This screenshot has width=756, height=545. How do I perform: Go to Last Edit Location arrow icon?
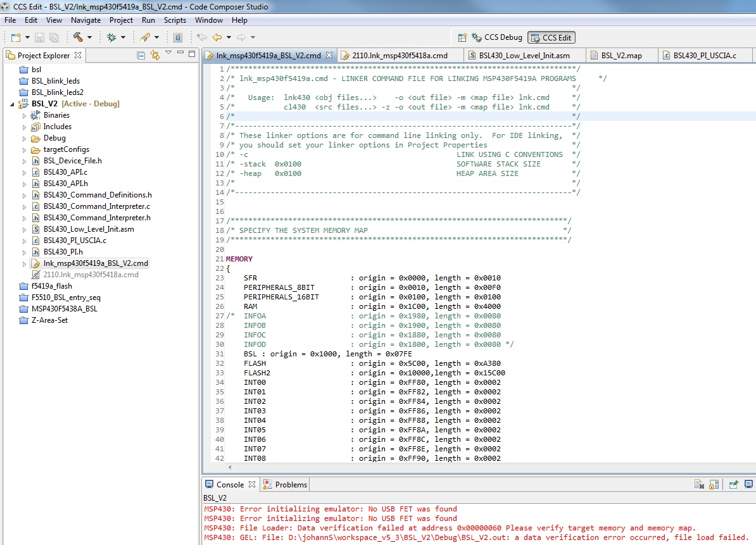[x=202, y=37]
